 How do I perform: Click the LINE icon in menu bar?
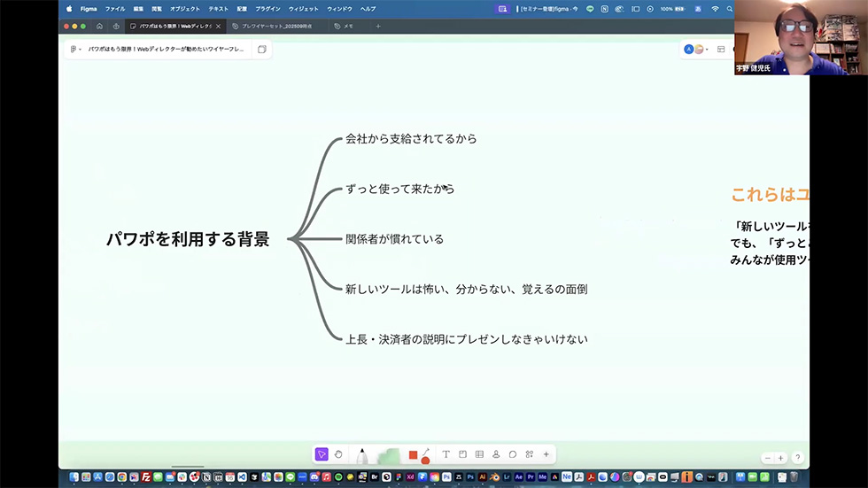590,9
